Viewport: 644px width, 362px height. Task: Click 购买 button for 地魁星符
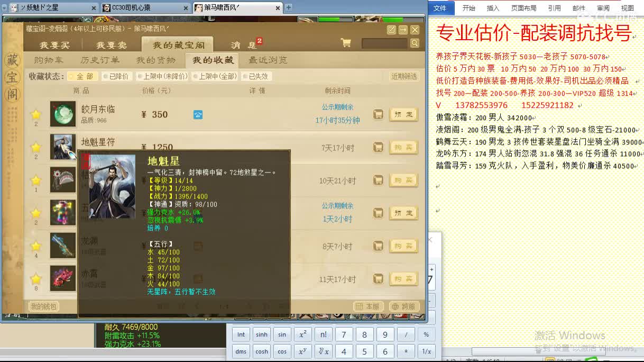(403, 147)
